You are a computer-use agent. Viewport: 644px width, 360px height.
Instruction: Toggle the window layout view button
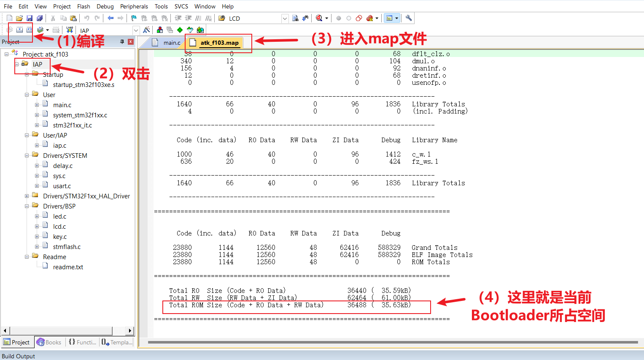389,18
